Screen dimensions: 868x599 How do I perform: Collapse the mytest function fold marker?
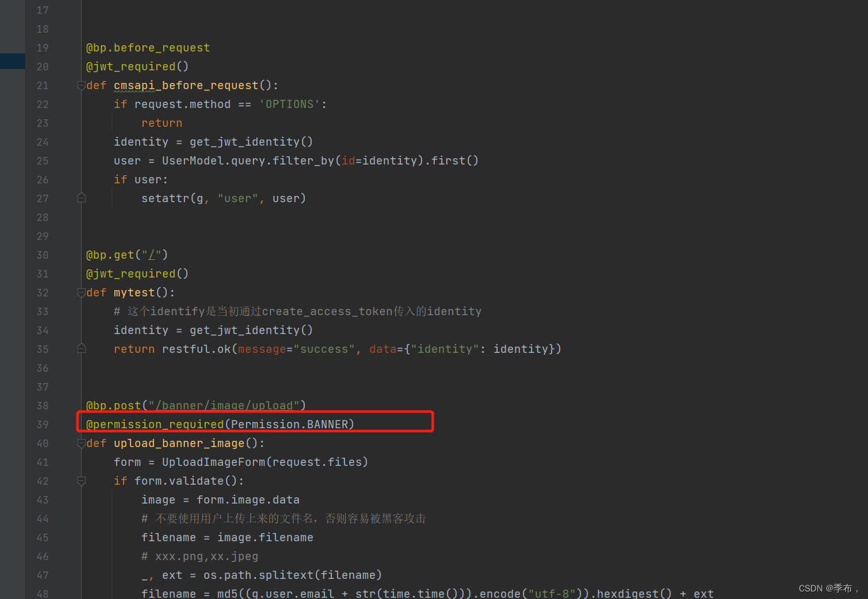pyautogui.click(x=81, y=293)
